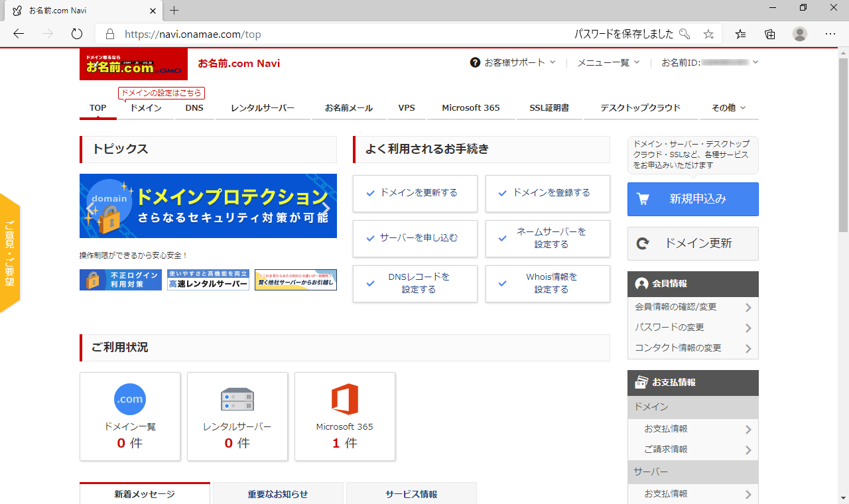
Task: Show previous banner with left arrow
Action: click(x=90, y=209)
